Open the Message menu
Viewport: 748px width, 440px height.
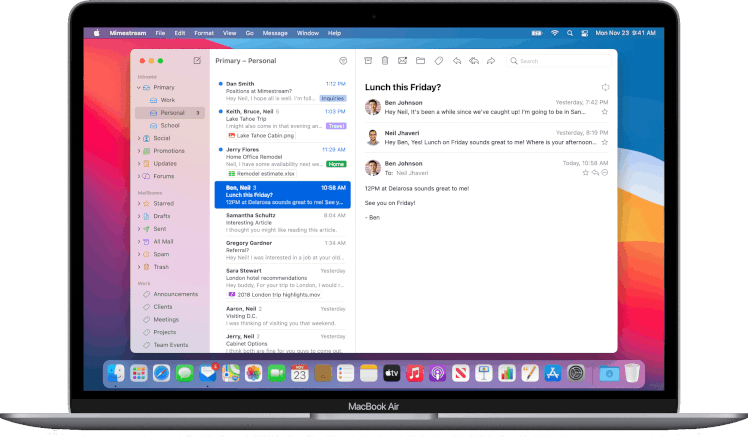[275, 32]
